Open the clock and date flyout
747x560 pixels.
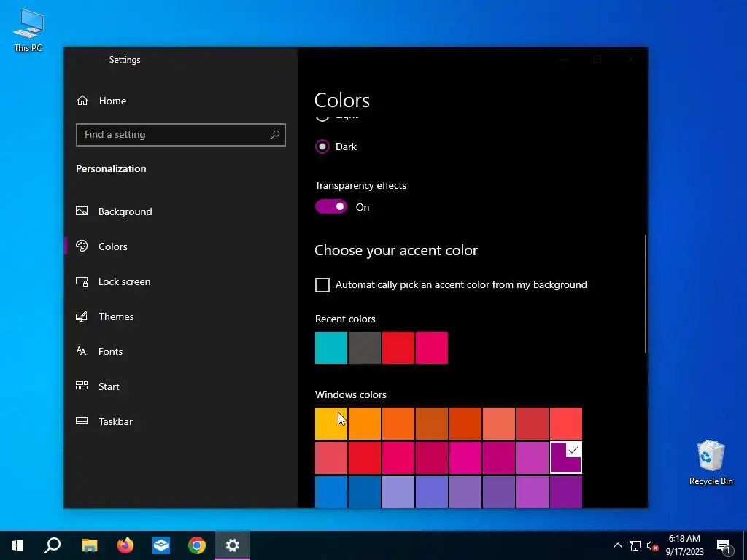pyautogui.click(x=684, y=545)
